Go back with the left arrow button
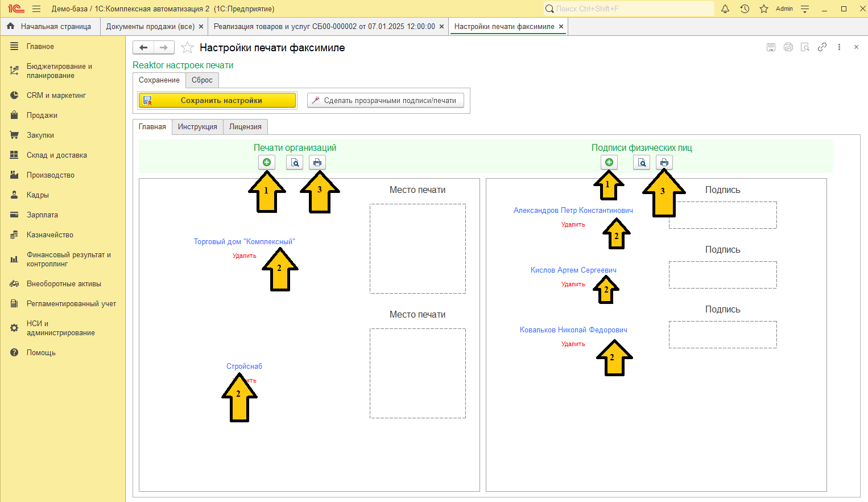 (x=143, y=48)
